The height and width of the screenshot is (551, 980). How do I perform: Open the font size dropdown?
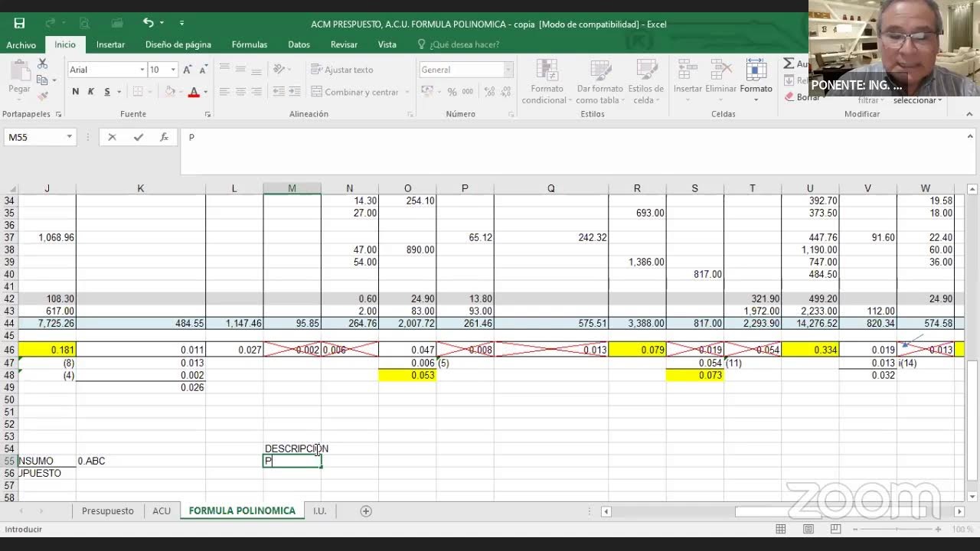point(173,70)
